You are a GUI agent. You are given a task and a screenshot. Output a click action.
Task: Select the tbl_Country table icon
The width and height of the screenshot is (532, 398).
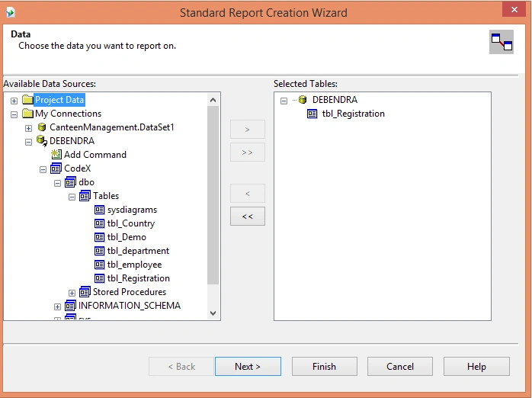coord(99,223)
